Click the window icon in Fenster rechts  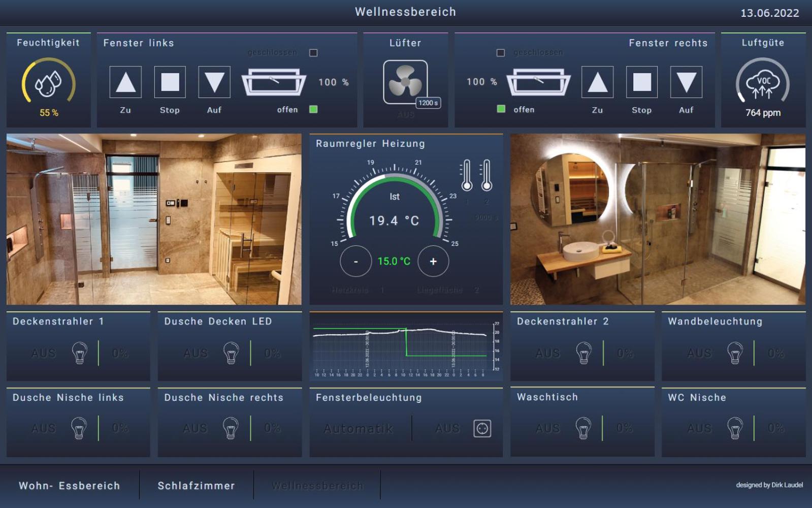538,82
